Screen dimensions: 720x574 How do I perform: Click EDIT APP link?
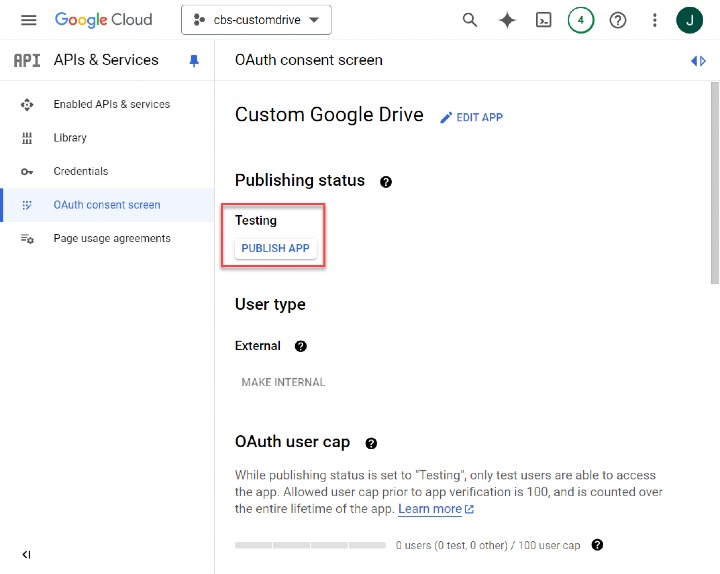[471, 117]
